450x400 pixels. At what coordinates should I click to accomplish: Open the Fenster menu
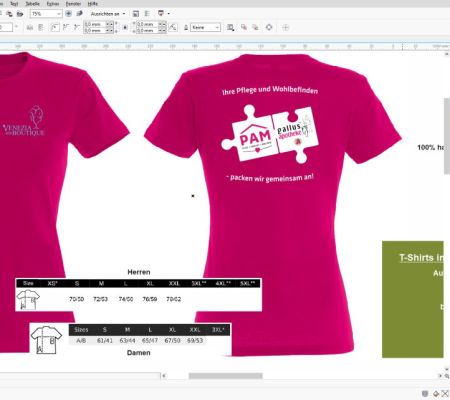tap(73, 4)
